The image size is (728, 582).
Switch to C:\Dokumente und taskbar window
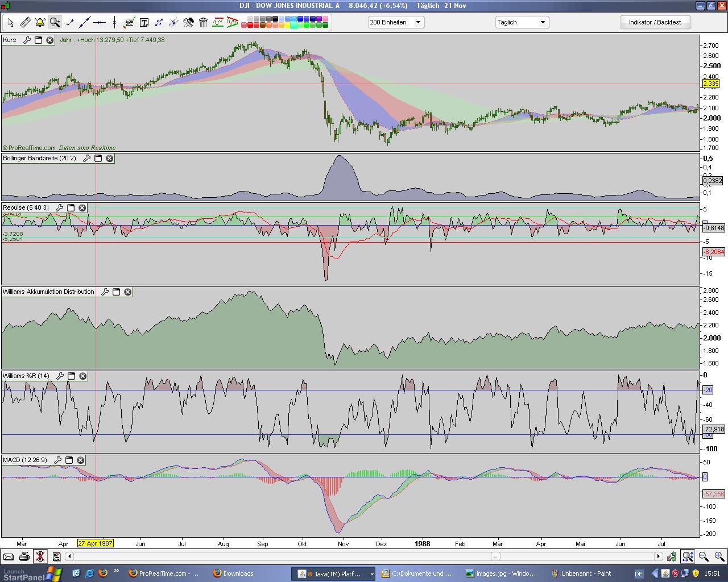(419, 573)
